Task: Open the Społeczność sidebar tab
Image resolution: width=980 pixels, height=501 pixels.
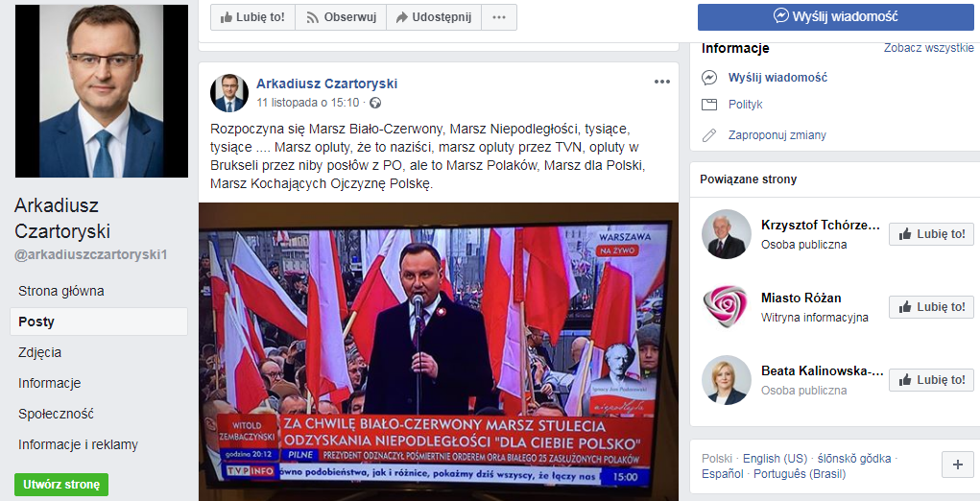Action: [57, 414]
